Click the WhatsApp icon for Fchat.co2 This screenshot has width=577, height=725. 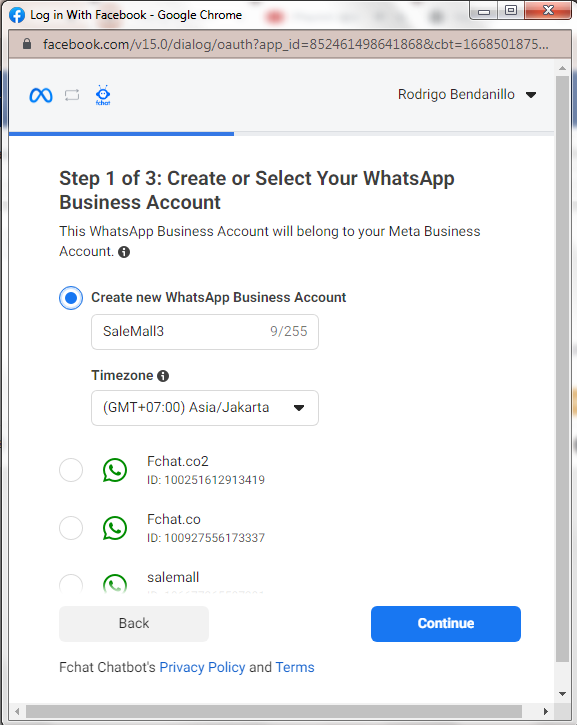(x=115, y=470)
